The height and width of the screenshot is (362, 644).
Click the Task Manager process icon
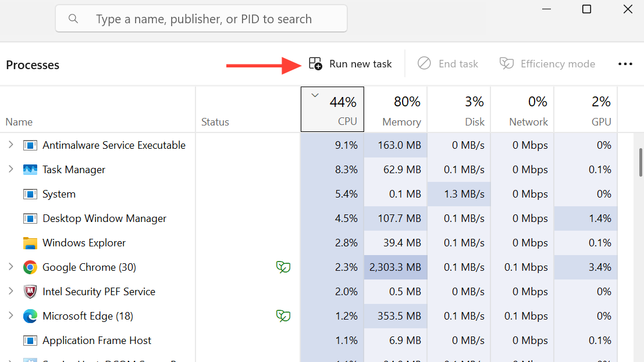[x=30, y=170]
